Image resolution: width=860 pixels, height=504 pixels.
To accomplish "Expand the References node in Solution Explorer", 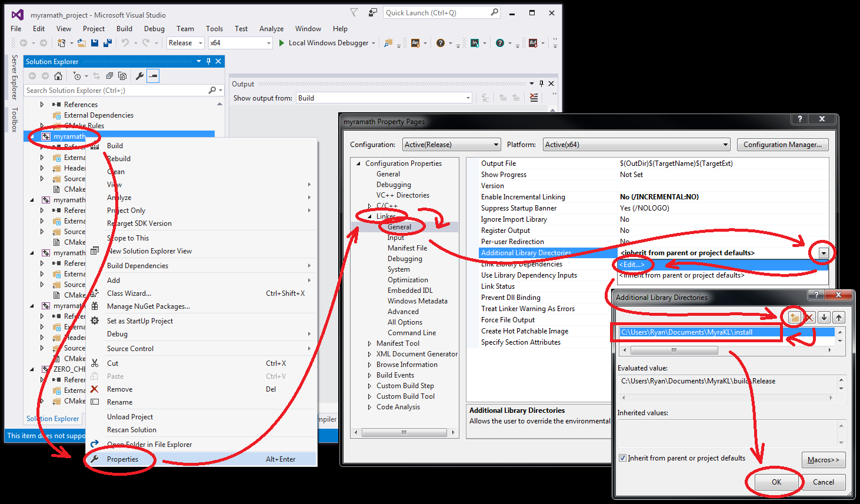I will (x=42, y=105).
